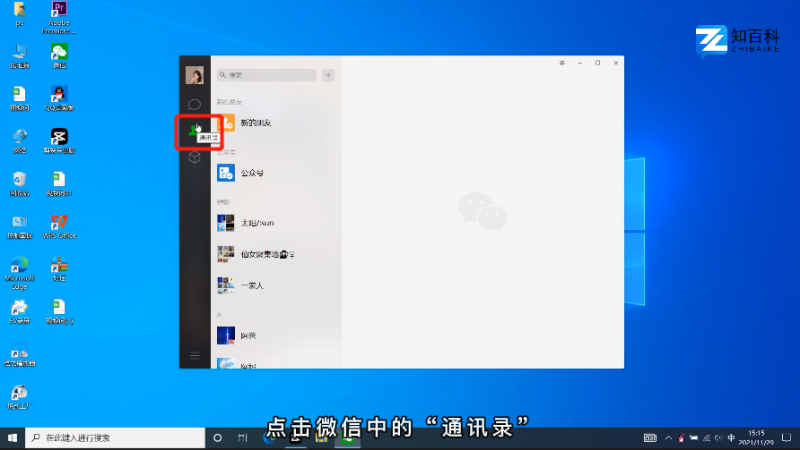Open the Official Accounts (公众号) entry
This screenshot has width=800, height=450.
[x=276, y=173]
